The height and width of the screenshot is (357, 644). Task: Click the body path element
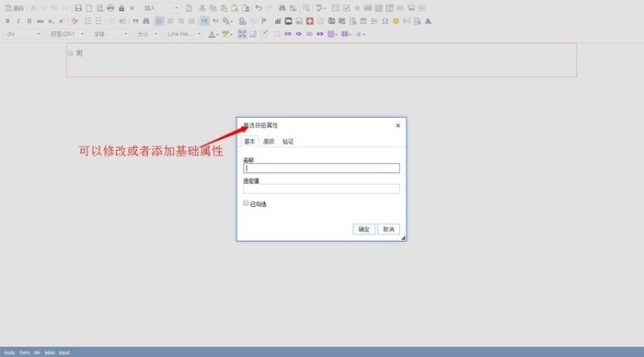(x=9, y=352)
